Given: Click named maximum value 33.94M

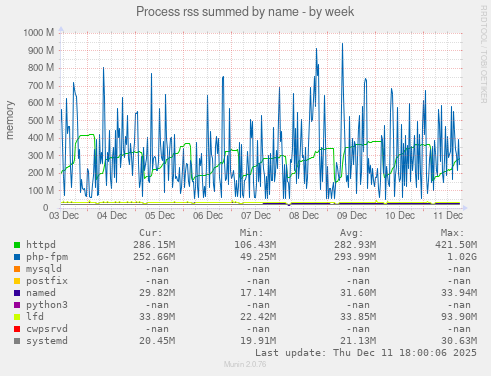Looking at the screenshot, I should tap(459, 293).
